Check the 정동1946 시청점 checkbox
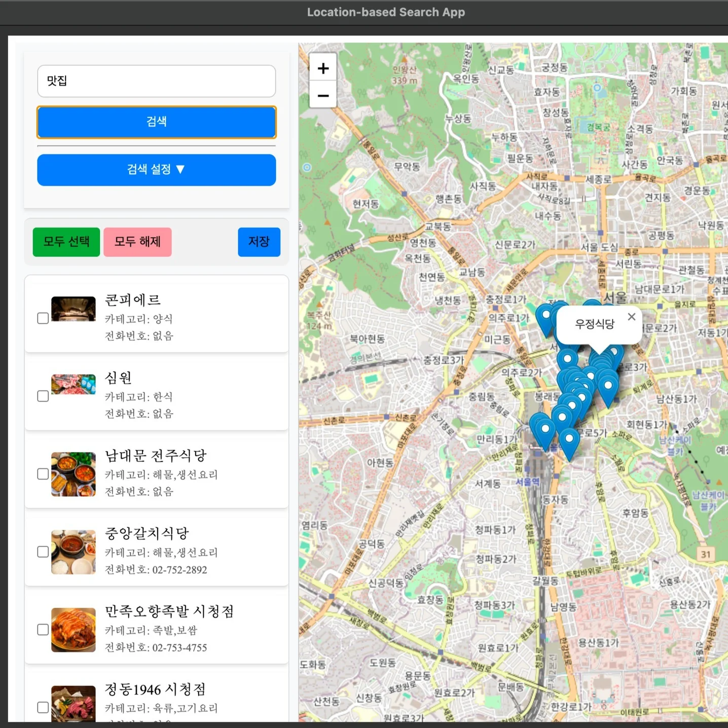The height and width of the screenshot is (728, 728). click(x=43, y=707)
